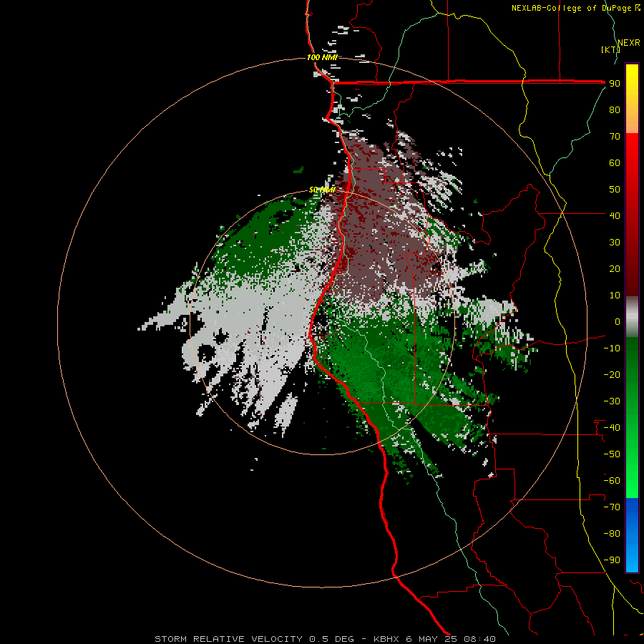This screenshot has height=644, width=644.
Task: Click the 50 knot scale value
Action: coord(615,190)
